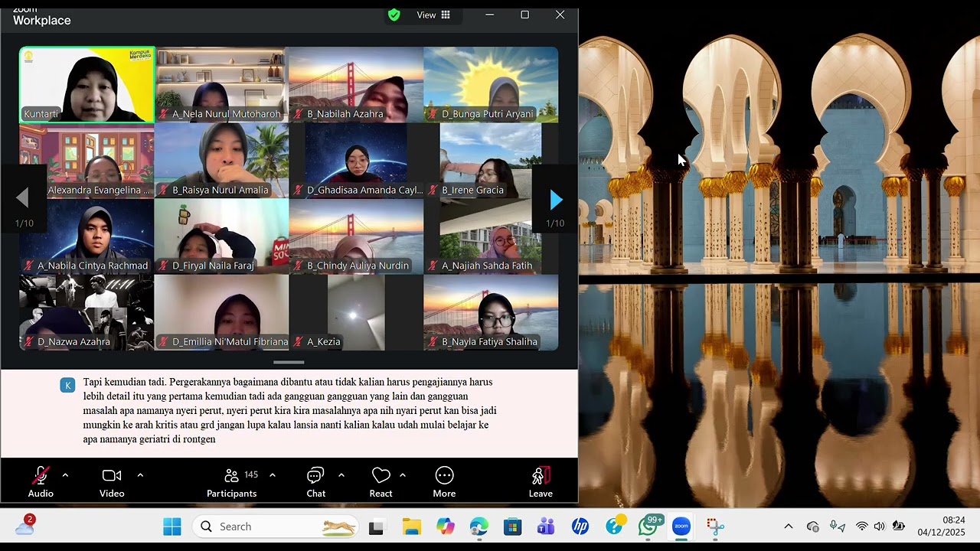Image resolution: width=980 pixels, height=551 pixels.
Task: Select D_Firyal Naila Faraj's video tile
Action: (x=221, y=236)
